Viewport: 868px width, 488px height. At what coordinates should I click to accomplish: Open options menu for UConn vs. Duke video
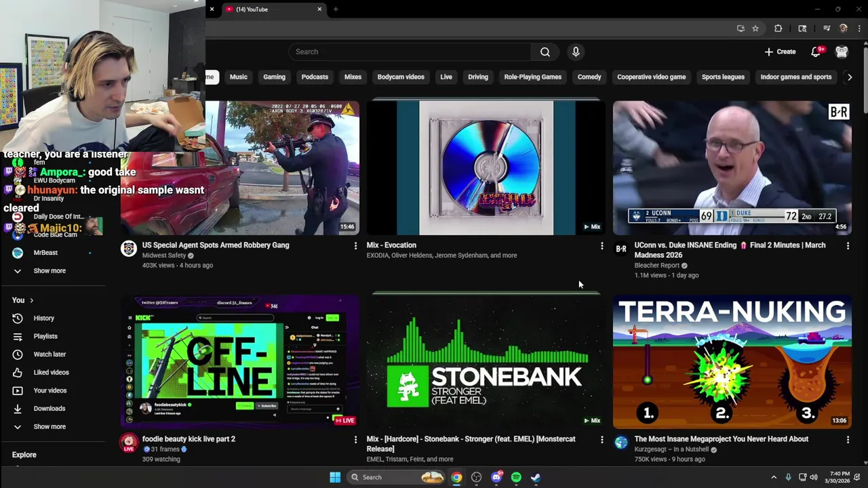coord(848,246)
